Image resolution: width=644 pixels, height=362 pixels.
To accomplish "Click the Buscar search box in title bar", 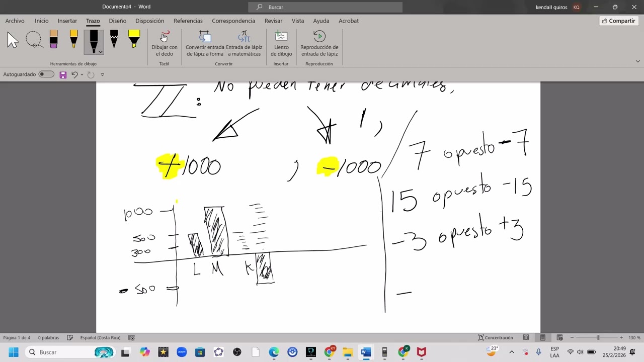I will (x=325, y=7).
